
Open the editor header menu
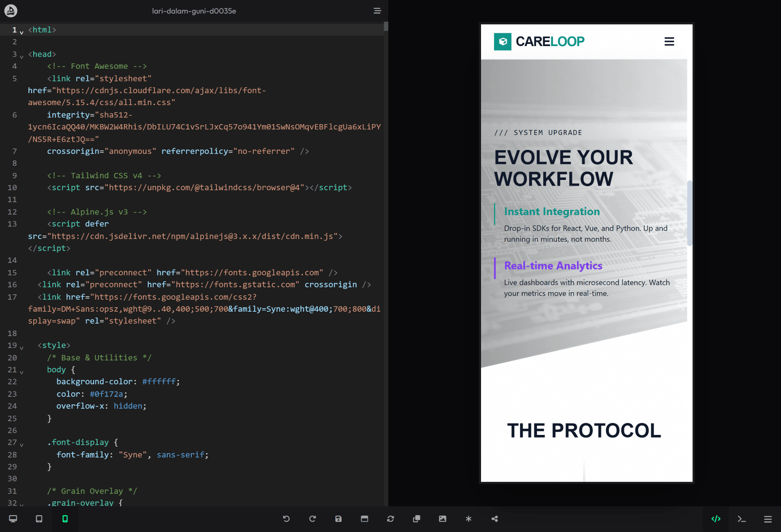tap(377, 11)
